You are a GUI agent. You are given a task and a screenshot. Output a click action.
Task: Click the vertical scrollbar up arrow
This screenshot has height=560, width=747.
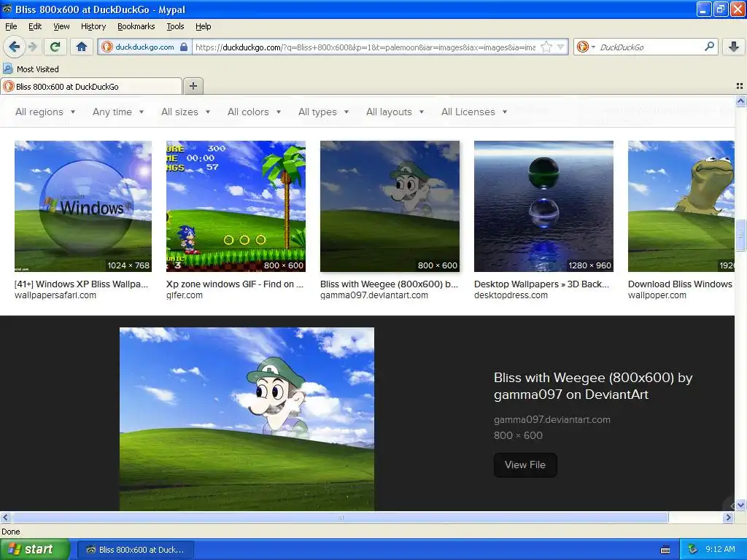pos(740,101)
